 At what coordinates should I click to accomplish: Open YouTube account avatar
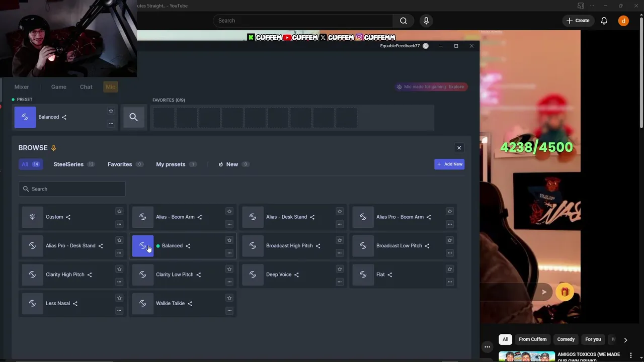point(623,21)
